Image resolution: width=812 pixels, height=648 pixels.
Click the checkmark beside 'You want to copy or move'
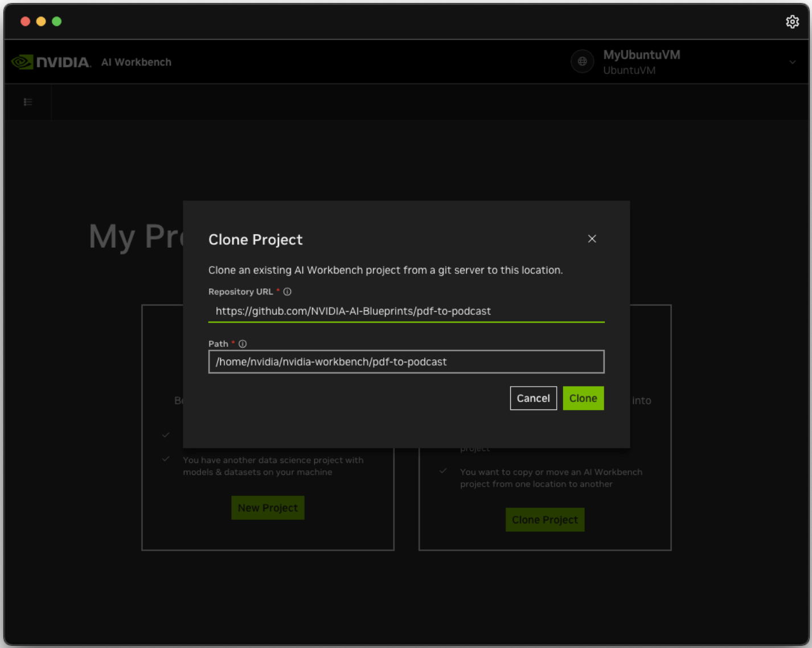click(x=443, y=471)
